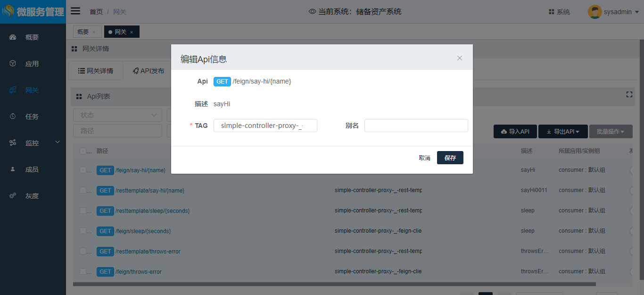Open the 导出API dropdown
644x295 pixels.
point(563,132)
